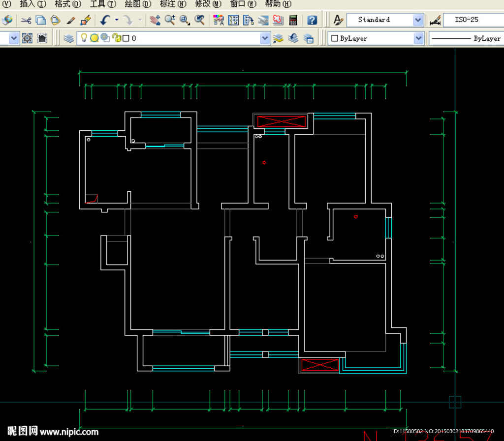
Task: Toggle the lock on layer 0
Action: click(x=116, y=38)
